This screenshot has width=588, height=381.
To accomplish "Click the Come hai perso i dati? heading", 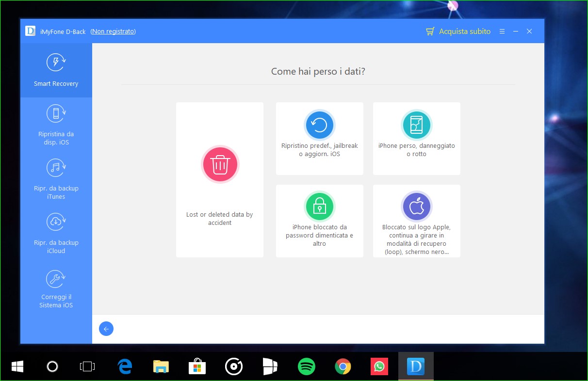I will click(x=318, y=72).
